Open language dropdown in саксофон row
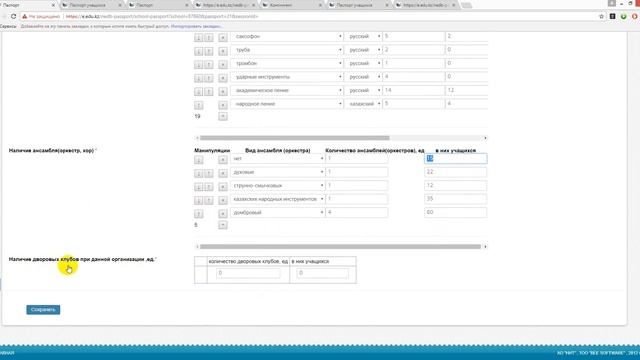The height and width of the screenshot is (360, 640). click(x=363, y=36)
